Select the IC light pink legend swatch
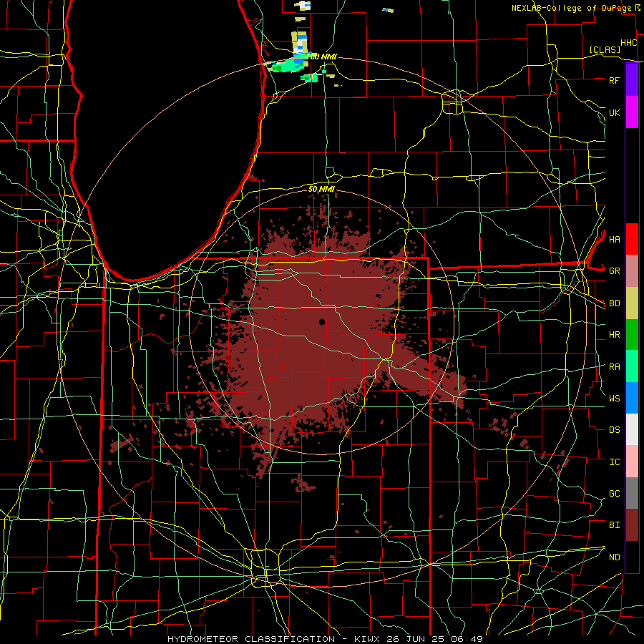Screen dimensions: 644x644 [x=632, y=462]
